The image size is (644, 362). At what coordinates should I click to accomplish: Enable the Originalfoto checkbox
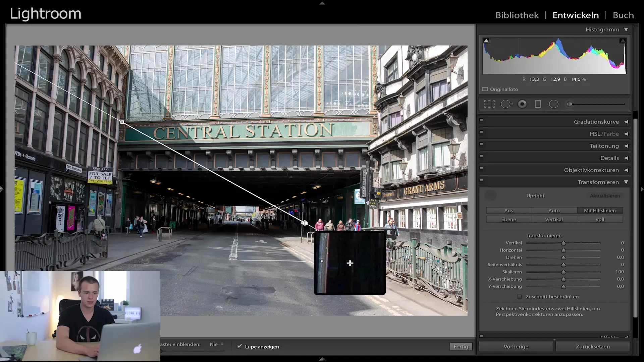485,89
